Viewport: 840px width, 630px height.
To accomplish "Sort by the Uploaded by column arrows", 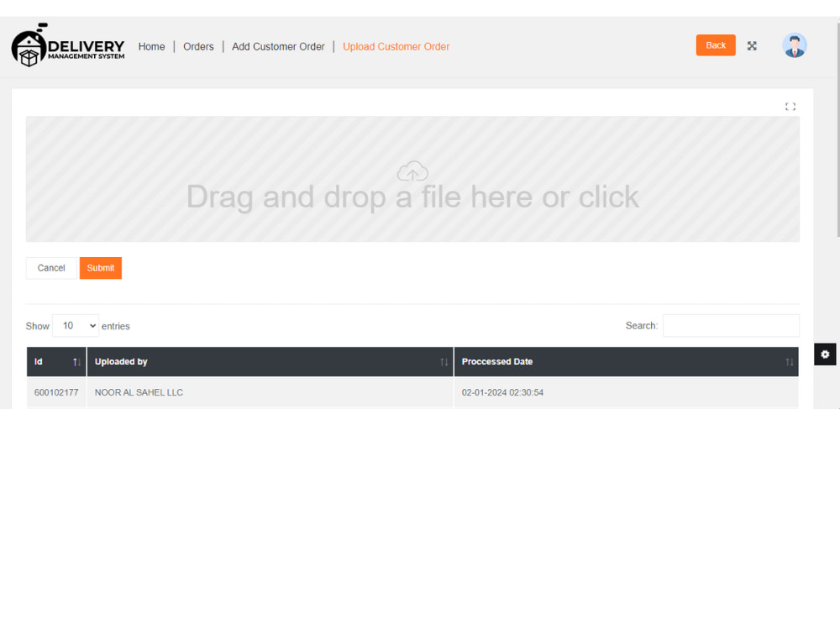I will [444, 362].
